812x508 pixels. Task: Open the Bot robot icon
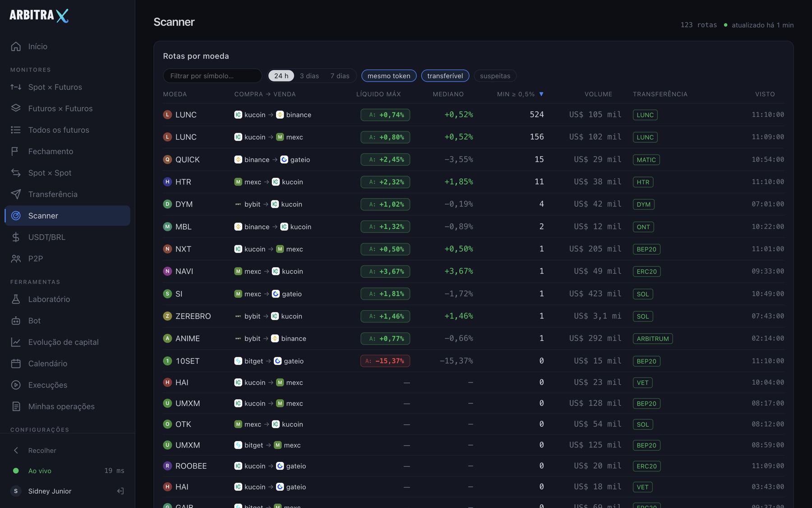coord(16,321)
